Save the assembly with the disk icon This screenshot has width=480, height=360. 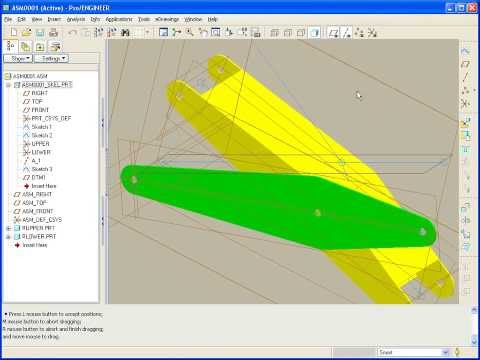tap(40, 32)
